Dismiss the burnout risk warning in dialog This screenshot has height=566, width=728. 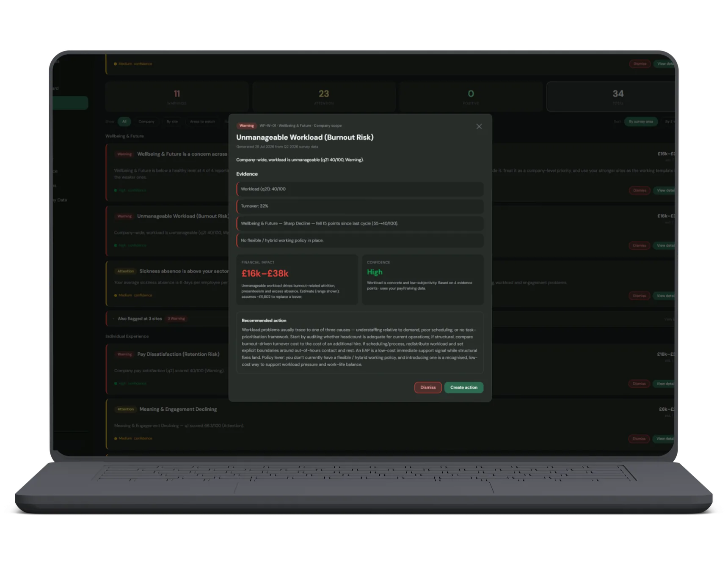pos(428,387)
